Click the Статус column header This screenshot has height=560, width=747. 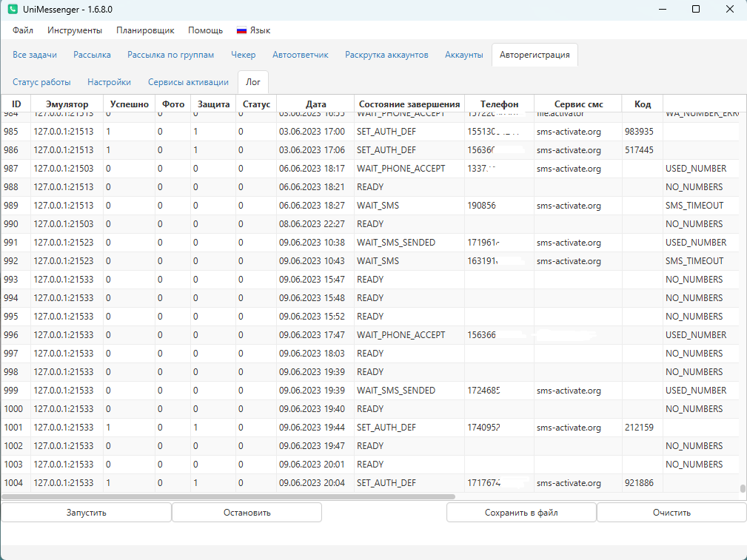256,104
